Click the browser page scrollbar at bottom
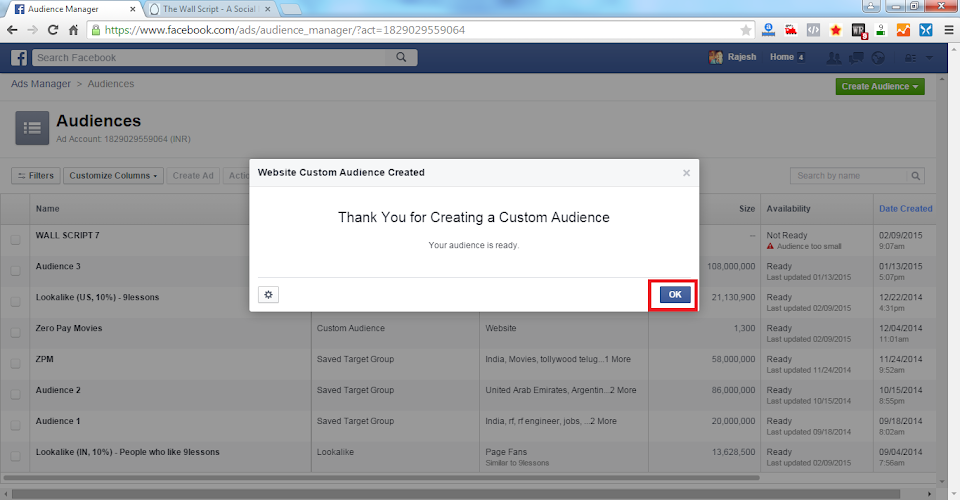 [x=456, y=494]
